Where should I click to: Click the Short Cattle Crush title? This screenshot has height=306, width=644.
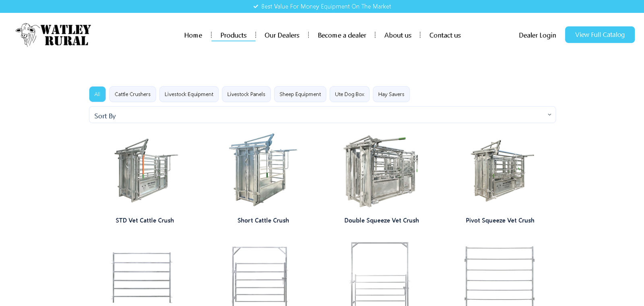[263, 220]
